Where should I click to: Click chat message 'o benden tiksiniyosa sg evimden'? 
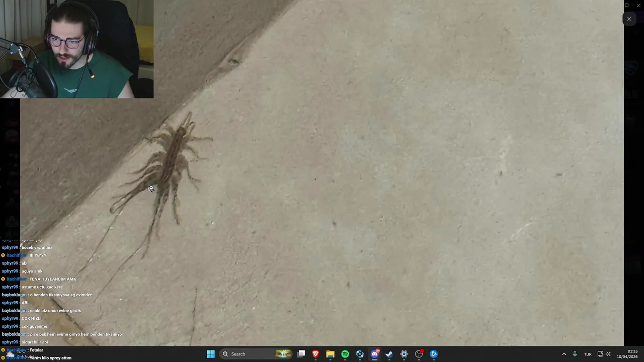point(61,295)
